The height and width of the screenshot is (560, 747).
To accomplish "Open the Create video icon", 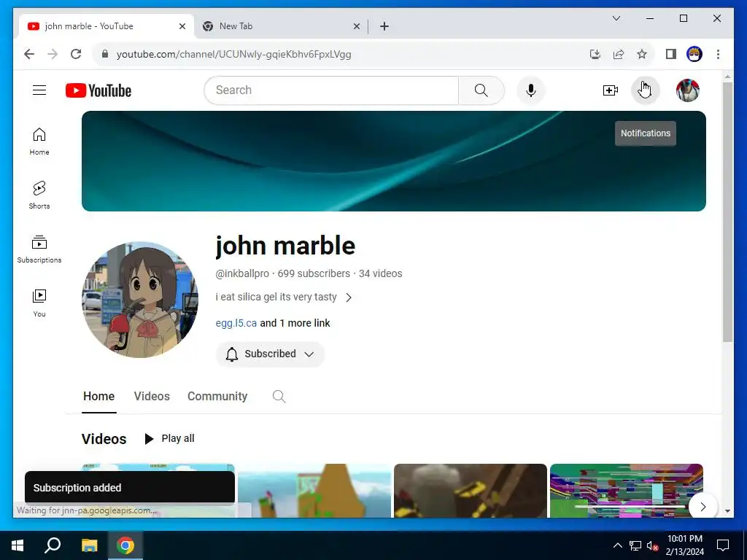I will click(611, 90).
